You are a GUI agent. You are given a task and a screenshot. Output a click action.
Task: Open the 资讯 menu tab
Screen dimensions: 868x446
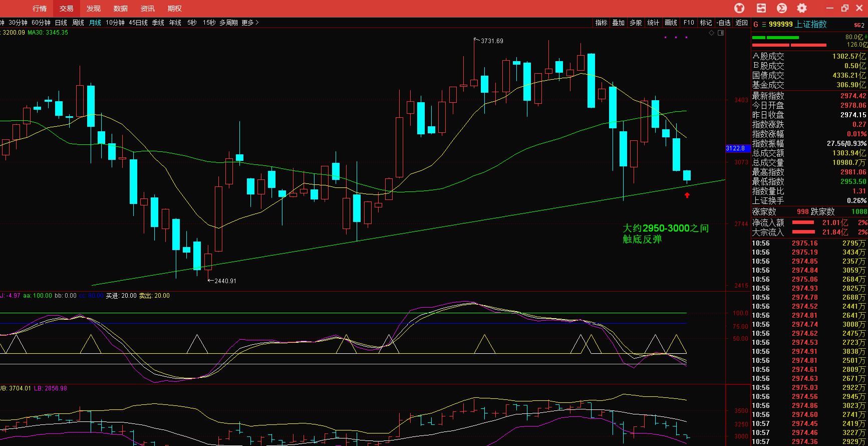click(147, 9)
